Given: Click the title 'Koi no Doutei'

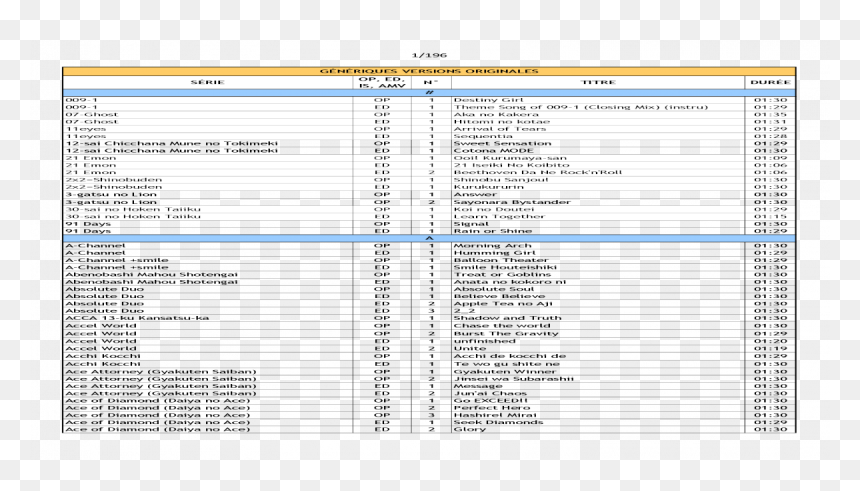Looking at the screenshot, I should point(494,209).
